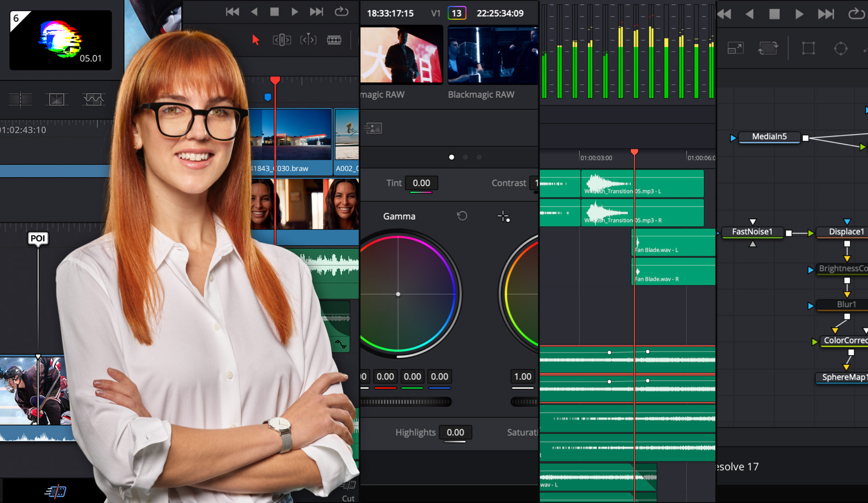Switch to Trim Edit mode
Viewport: 868px width, 503px height.
(x=282, y=40)
